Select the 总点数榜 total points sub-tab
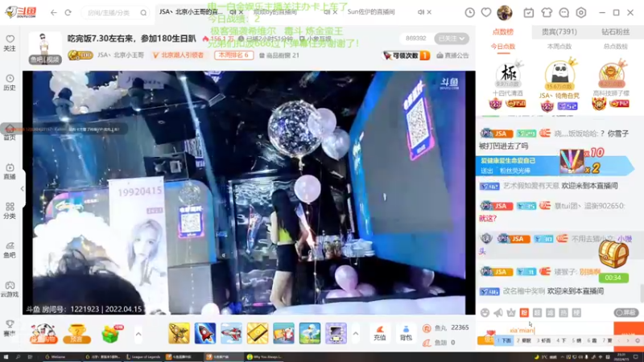Image resolution: width=644 pixels, height=362 pixels. click(x=615, y=47)
